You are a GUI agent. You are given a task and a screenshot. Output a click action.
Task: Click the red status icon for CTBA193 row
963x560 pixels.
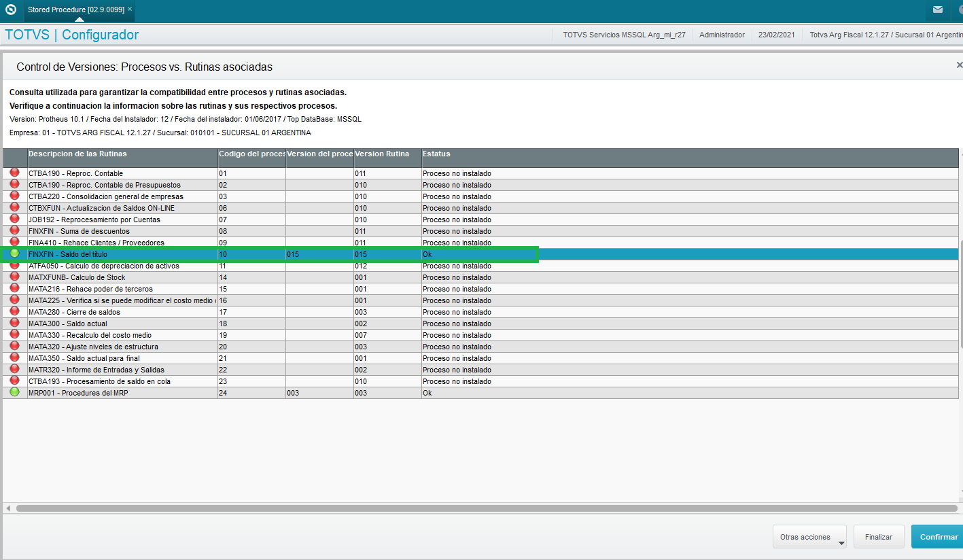(x=14, y=381)
